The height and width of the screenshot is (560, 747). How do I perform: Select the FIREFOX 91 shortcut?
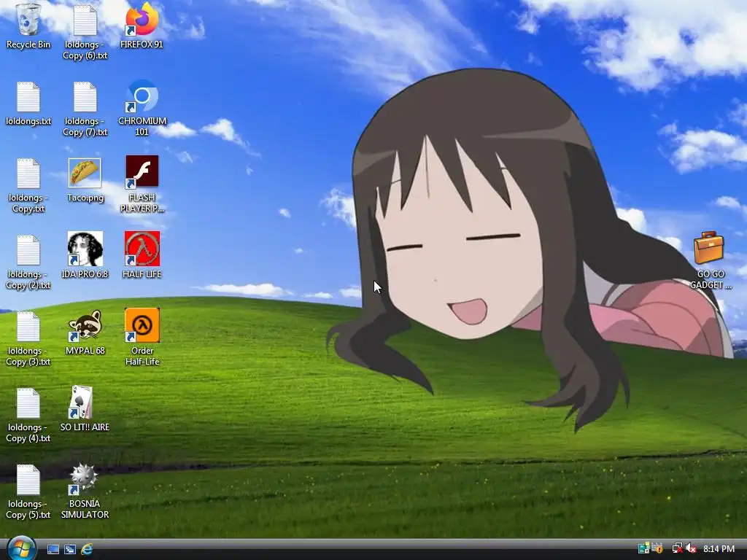tap(142, 26)
